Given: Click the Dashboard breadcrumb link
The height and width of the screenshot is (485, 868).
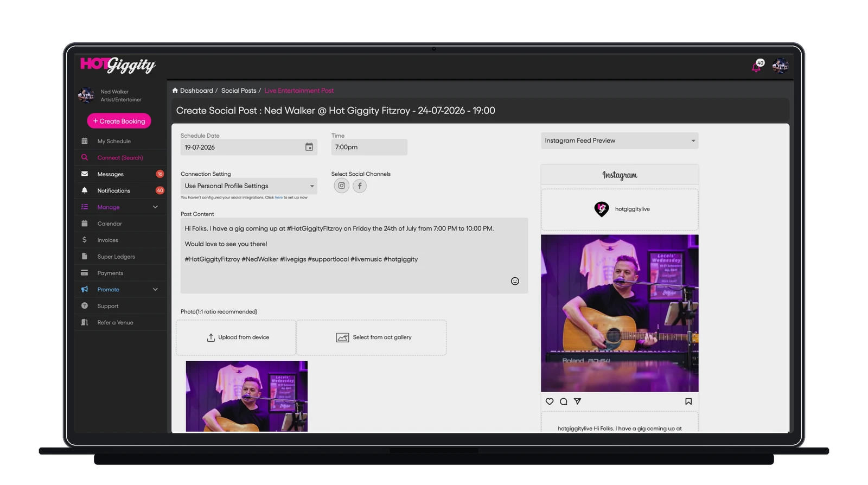Looking at the screenshot, I should pos(196,91).
